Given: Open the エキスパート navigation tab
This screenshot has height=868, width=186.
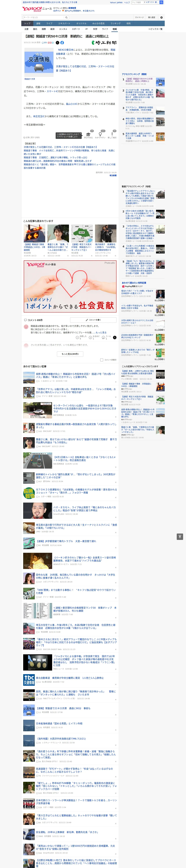Looking at the screenshot, I should pos(64,24).
